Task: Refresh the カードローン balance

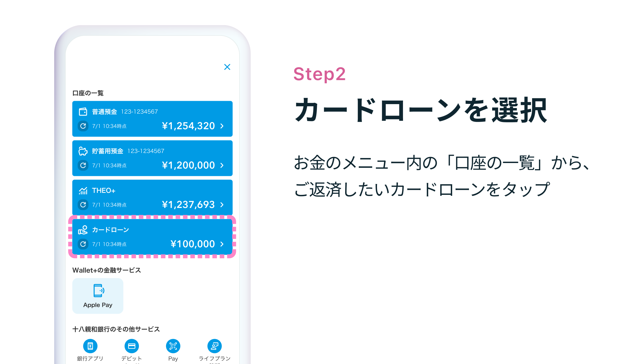Action: coord(83,244)
